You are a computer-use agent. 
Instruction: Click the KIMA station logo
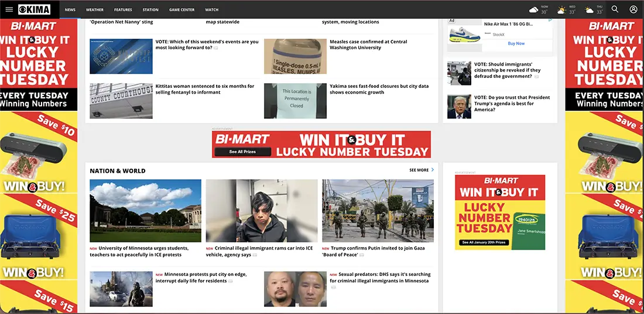click(x=34, y=9)
